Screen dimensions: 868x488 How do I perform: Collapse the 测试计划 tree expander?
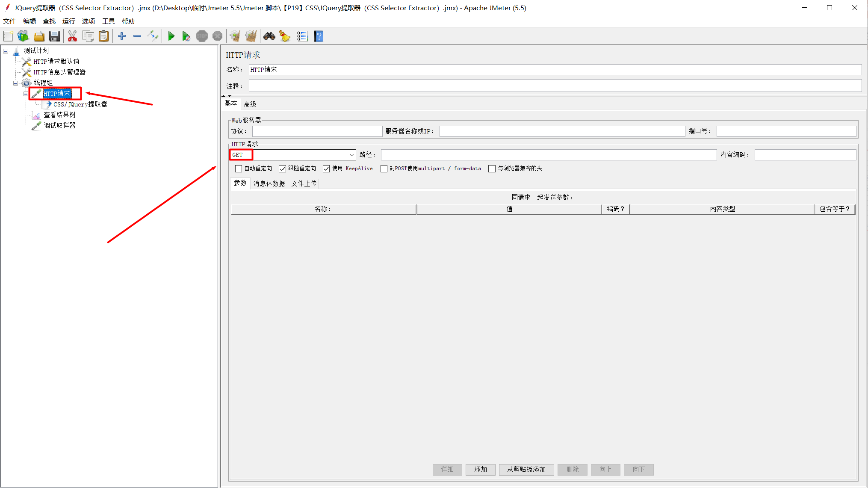6,51
